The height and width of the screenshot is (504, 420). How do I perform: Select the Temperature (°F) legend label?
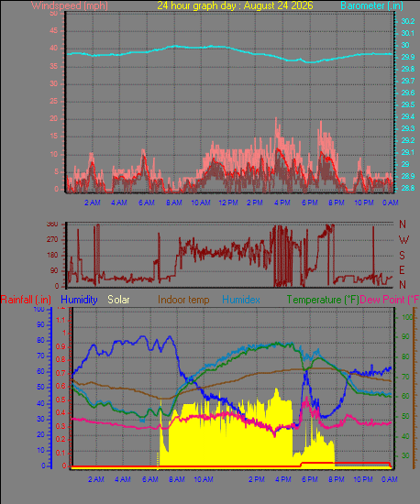(x=323, y=300)
